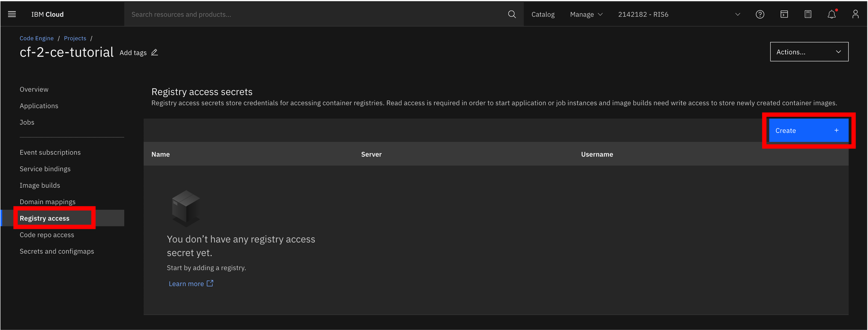Open Image builds in the sidebar
868x330 pixels.
(x=40, y=185)
